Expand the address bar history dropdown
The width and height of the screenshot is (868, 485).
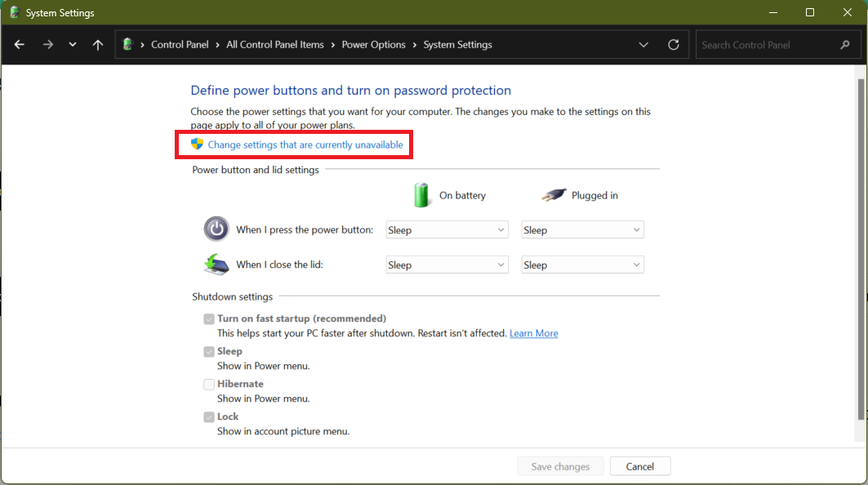(x=643, y=45)
